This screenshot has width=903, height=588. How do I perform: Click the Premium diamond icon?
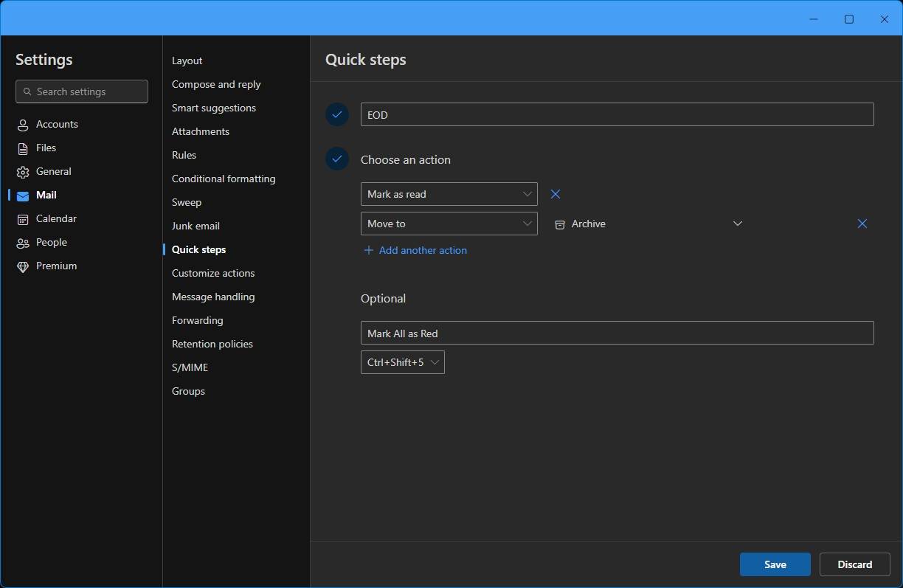coord(23,266)
